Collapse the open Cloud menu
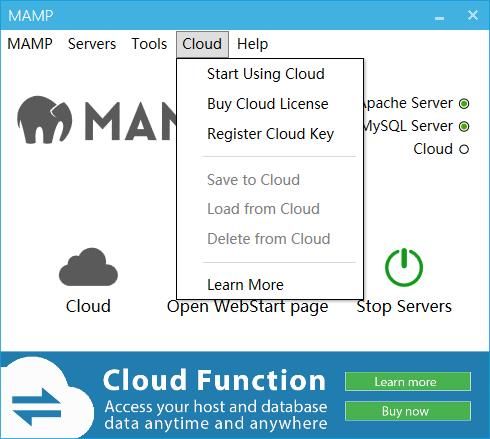This screenshot has height=439, width=490. pyautogui.click(x=202, y=44)
